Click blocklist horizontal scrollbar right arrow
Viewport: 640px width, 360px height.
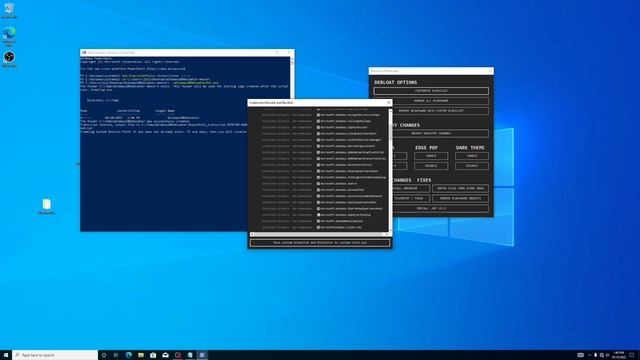coord(387,234)
